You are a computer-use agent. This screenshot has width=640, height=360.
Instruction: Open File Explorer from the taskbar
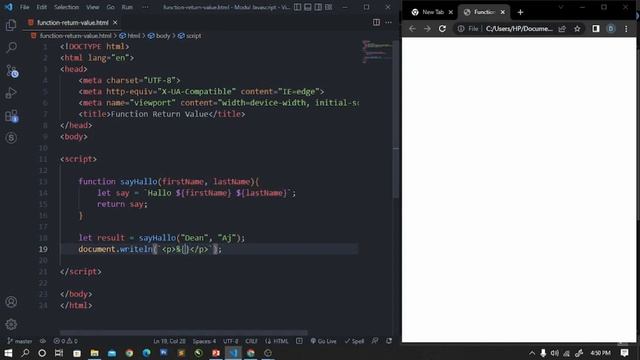click(x=94, y=353)
